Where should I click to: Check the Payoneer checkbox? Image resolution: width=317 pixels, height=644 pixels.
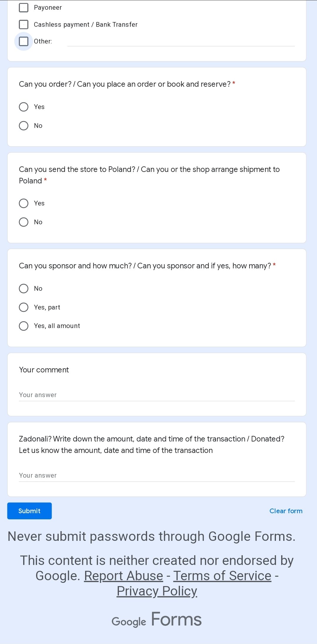(x=24, y=8)
